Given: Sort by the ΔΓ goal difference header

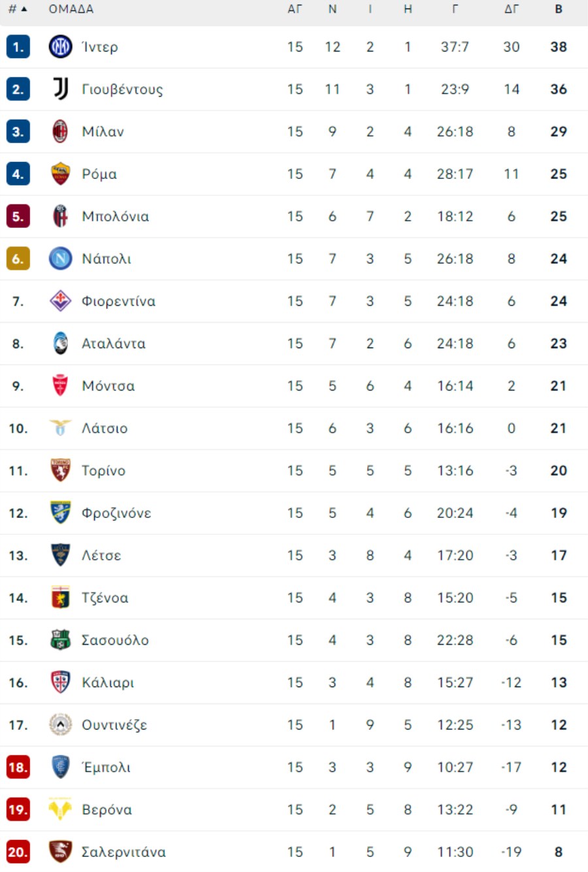Looking at the screenshot, I should pos(512,9).
